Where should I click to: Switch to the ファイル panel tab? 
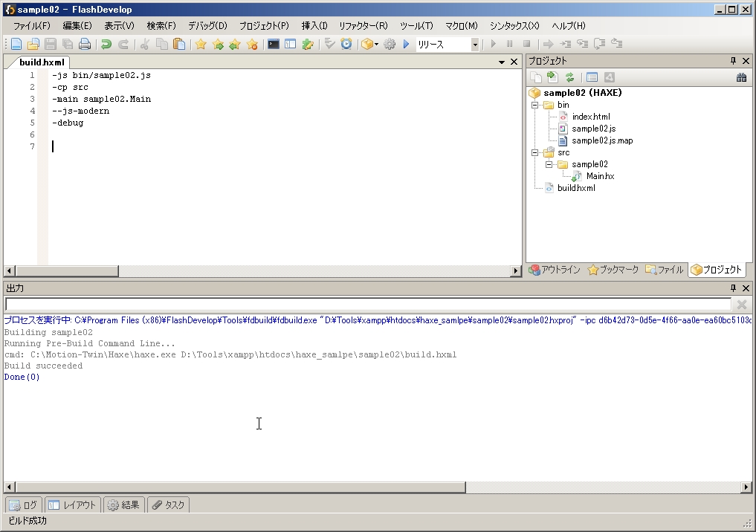pyautogui.click(x=665, y=270)
